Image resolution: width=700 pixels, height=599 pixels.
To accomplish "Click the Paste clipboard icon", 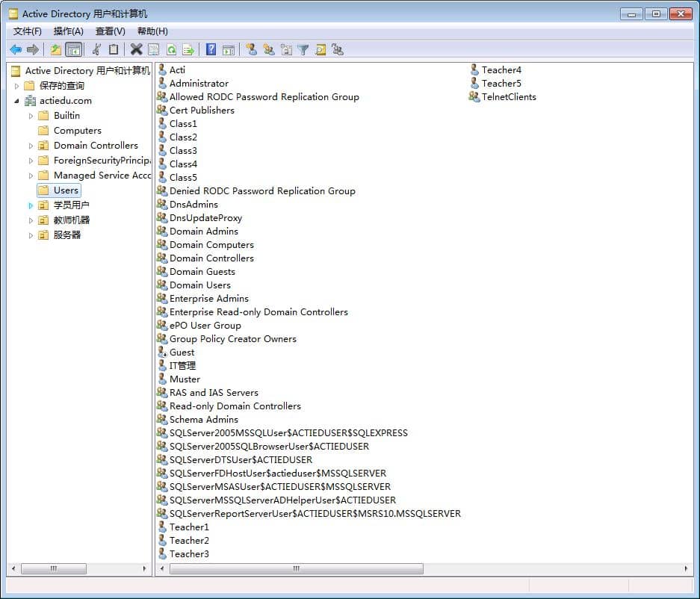I will click(x=114, y=49).
